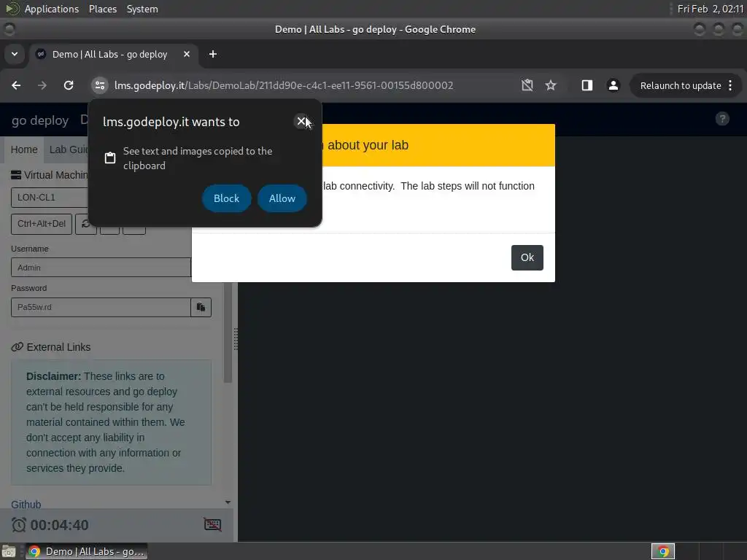Viewport: 747px width, 560px height.
Task: Click the go deploy logo
Action: click(x=40, y=120)
